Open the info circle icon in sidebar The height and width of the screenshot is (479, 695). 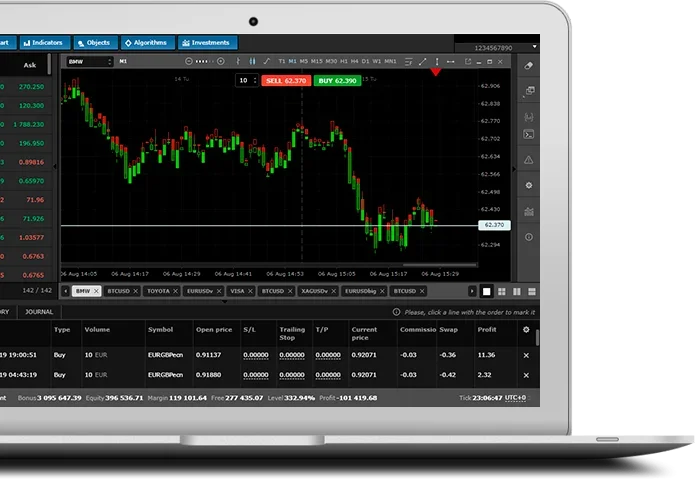tap(529, 237)
